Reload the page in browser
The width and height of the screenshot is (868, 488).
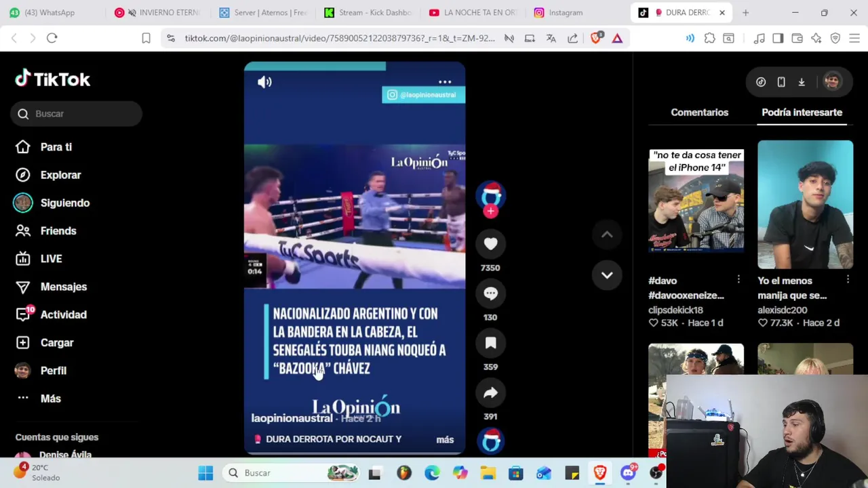click(x=52, y=38)
